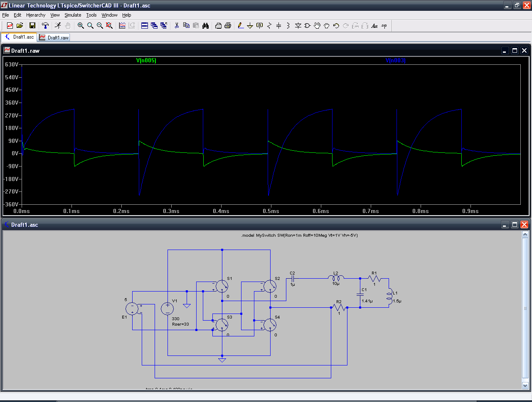Open the Hierarchy menu
This screenshot has width=532, height=402.
36,15
